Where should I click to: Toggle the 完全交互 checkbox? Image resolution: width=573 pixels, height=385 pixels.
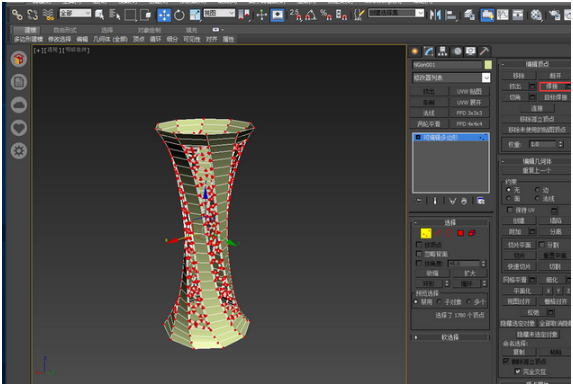[517, 371]
